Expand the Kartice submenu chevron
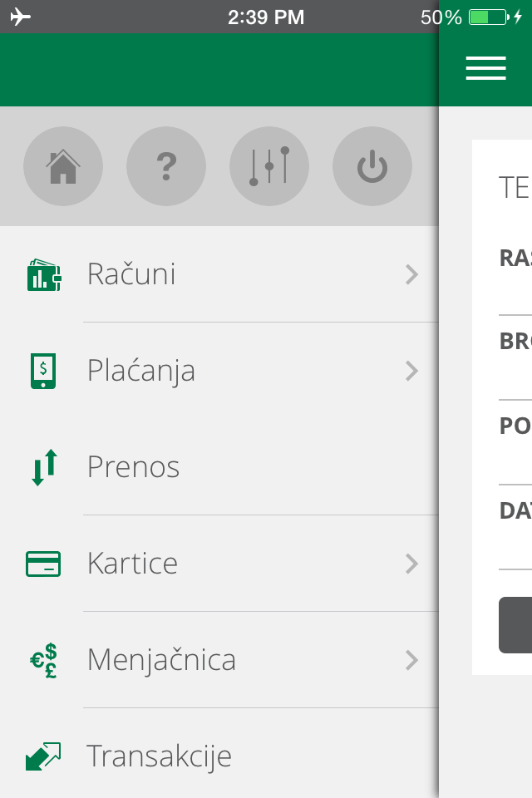 pyautogui.click(x=411, y=564)
